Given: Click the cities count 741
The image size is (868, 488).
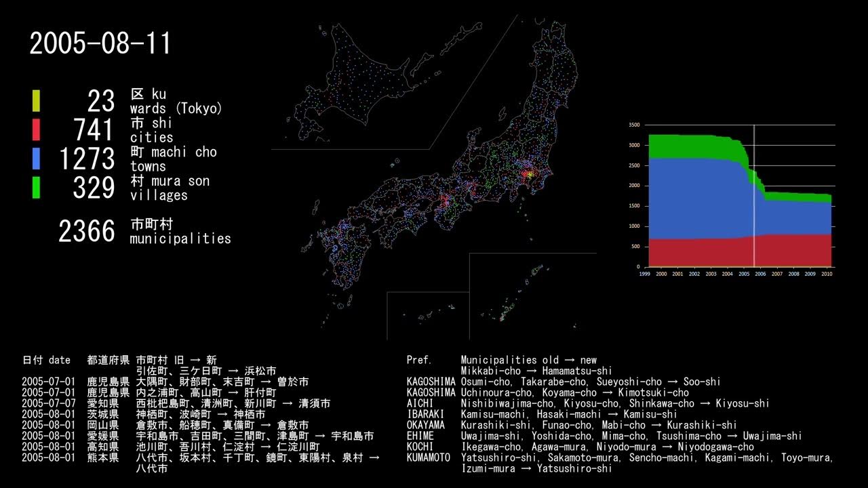Looking at the screenshot, I should (x=94, y=129).
